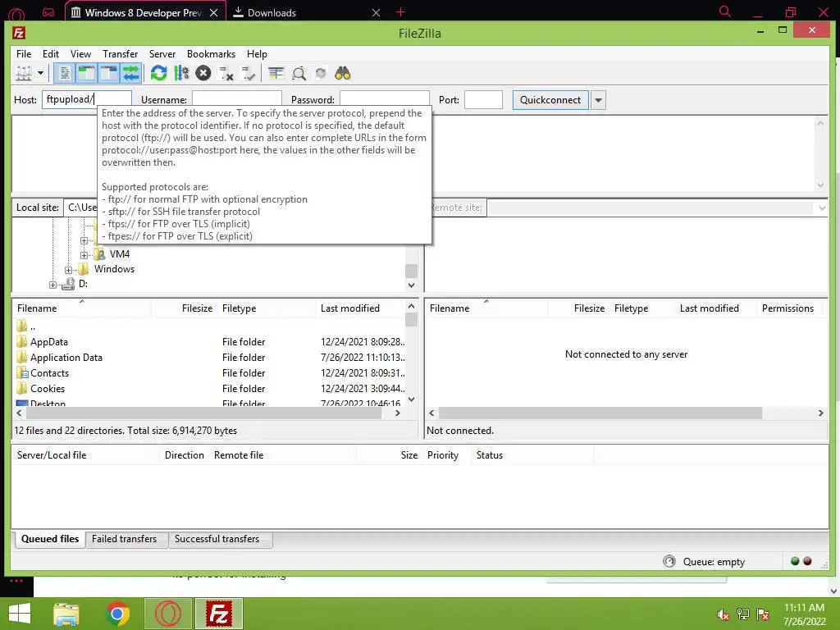840x630 pixels.
Task: Open the File menu
Action: [x=24, y=53]
